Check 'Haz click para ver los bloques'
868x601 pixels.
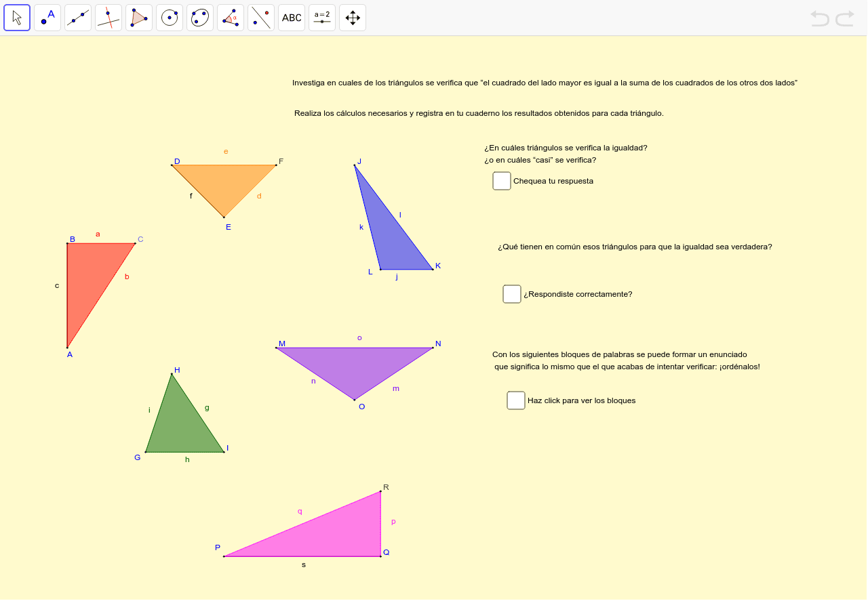(516, 400)
